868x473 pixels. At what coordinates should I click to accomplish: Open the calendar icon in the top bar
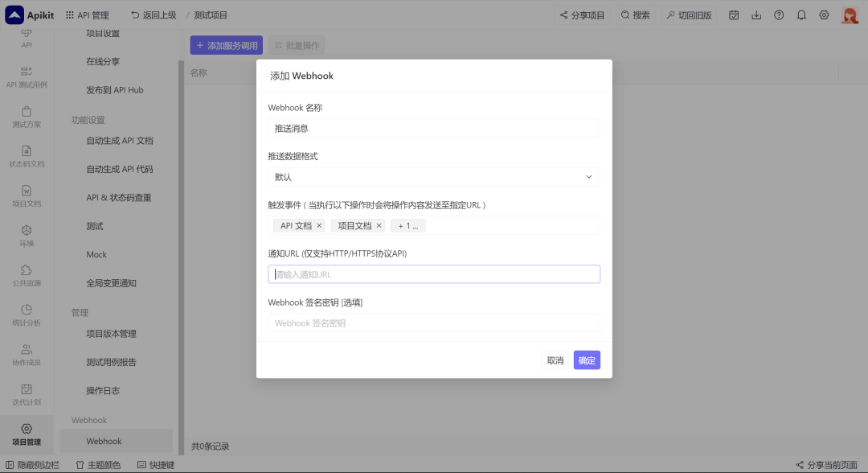pyautogui.click(x=734, y=14)
